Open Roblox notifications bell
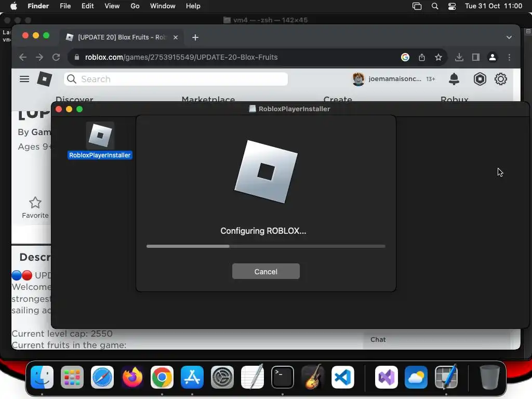This screenshot has height=399, width=532. [454, 79]
